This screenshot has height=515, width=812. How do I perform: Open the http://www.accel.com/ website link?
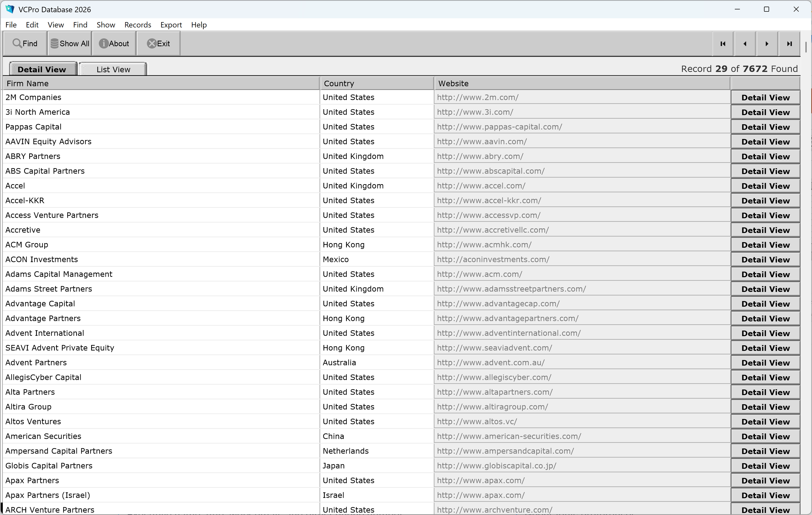[x=481, y=186]
